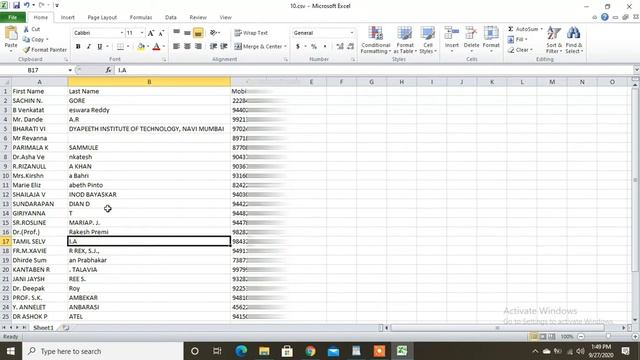Viewport: 640px width, 360px height.
Task: Open the File tab
Action: tap(13, 18)
